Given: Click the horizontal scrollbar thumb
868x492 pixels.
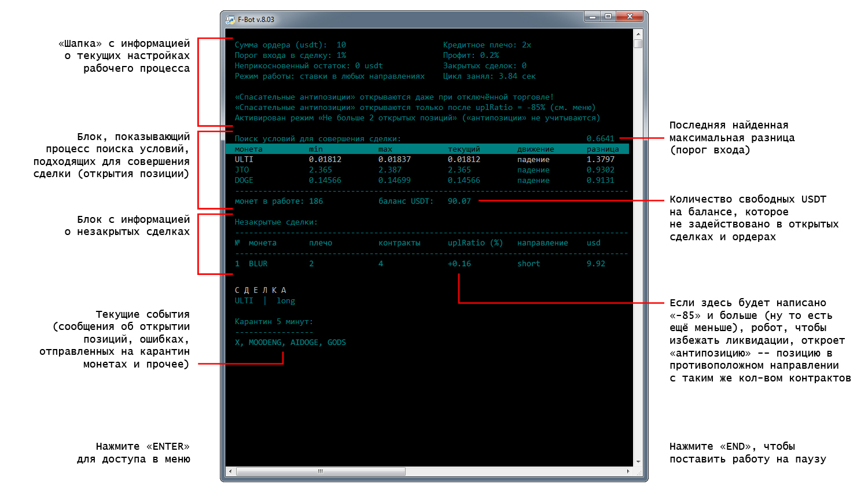Looking at the screenshot, I should pyautogui.click(x=321, y=472).
